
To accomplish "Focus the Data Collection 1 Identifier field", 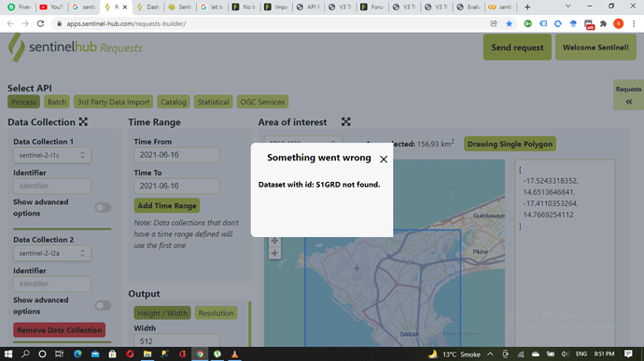I will [52, 186].
